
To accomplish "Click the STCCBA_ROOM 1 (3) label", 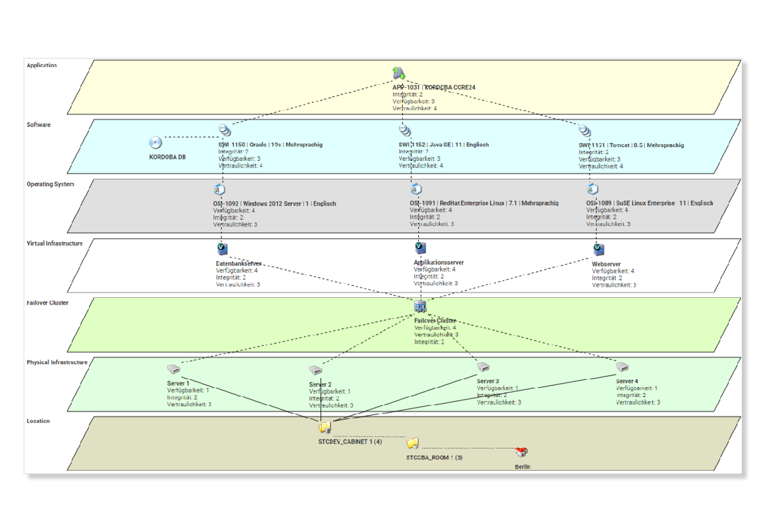I will (x=434, y=458).
